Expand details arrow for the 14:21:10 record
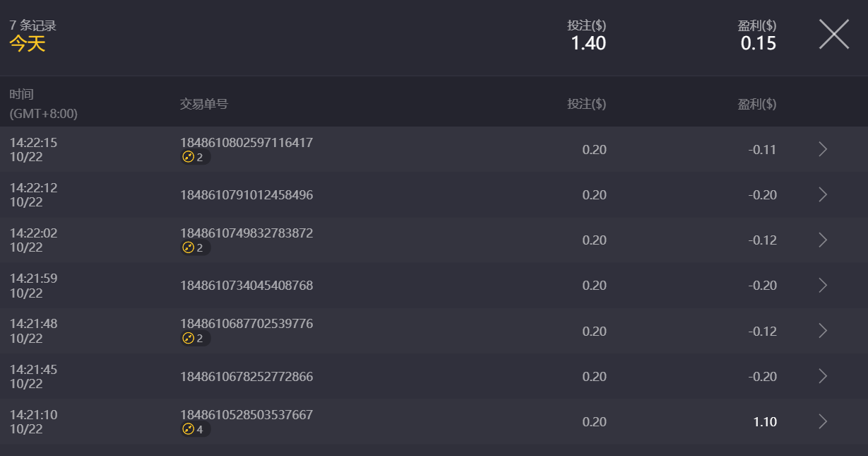The height and width of the screenshot is (456, 868). (x=822, y=421)
